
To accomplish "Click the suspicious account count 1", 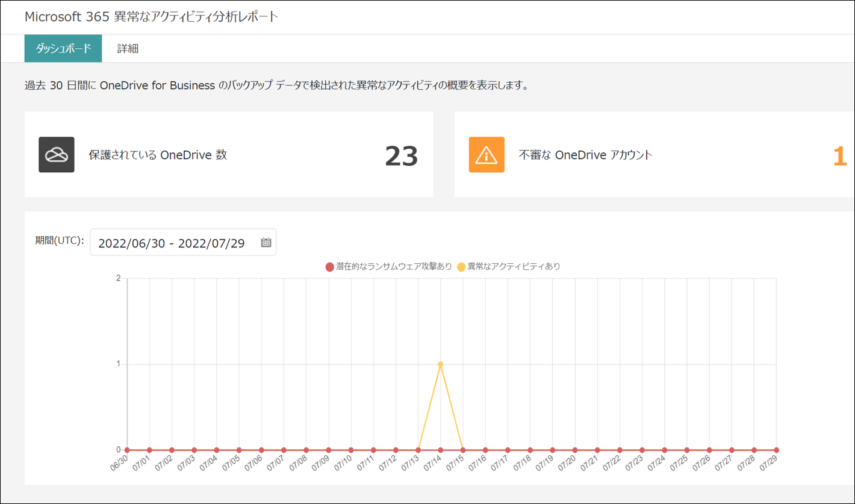I will (x=840, y=156).
